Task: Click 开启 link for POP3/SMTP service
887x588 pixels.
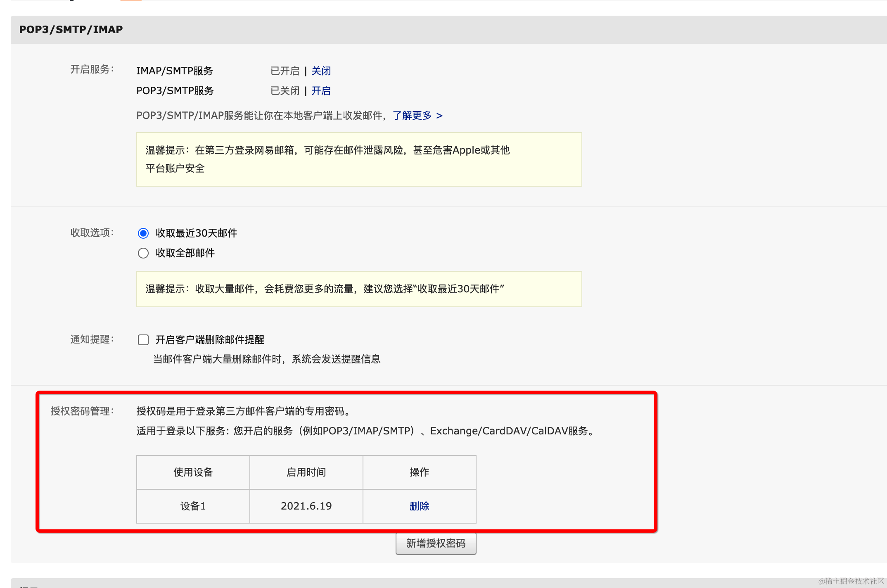Action: click(x=321, y=91)
